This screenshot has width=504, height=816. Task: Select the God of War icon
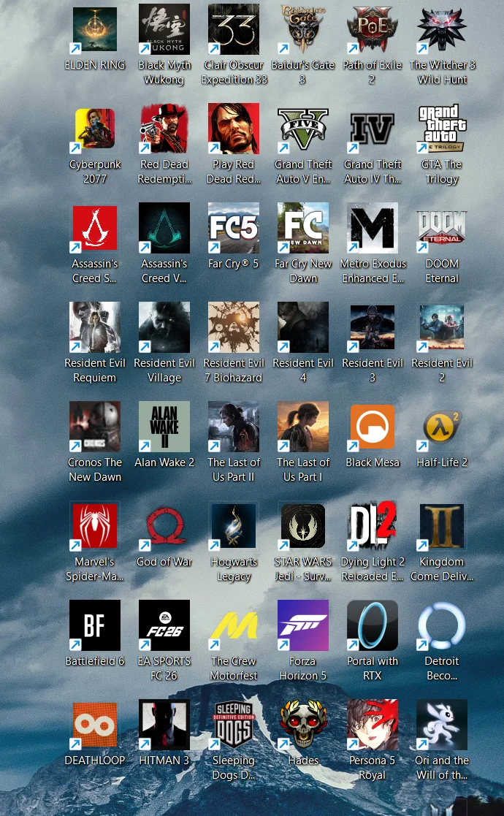[x=164, y=526]
